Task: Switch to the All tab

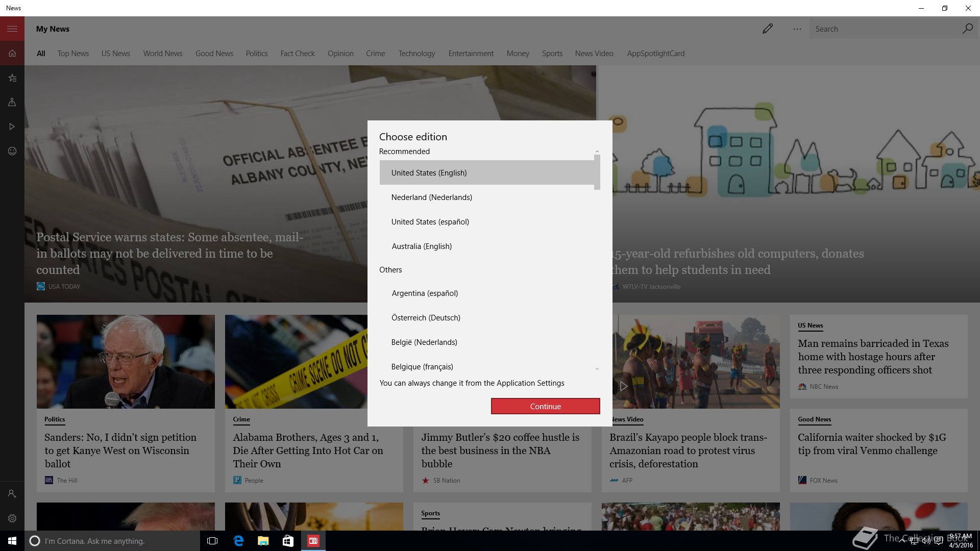Action: point(41,54)
